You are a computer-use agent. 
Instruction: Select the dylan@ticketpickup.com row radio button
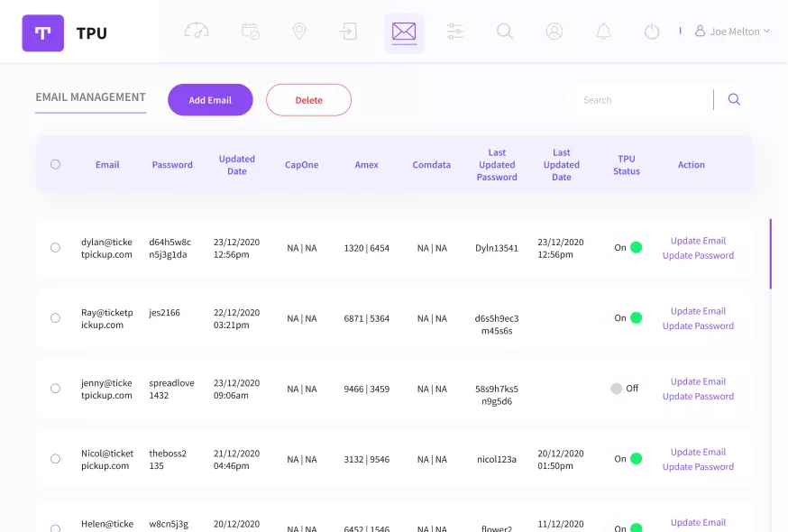pyautogui.click(x=56, y=247)
